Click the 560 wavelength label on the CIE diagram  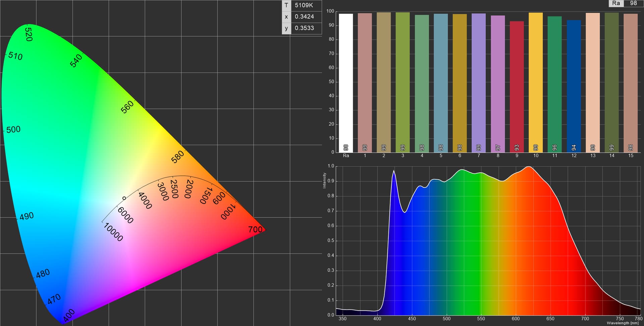pyautogui.click(x=127, y=107)
